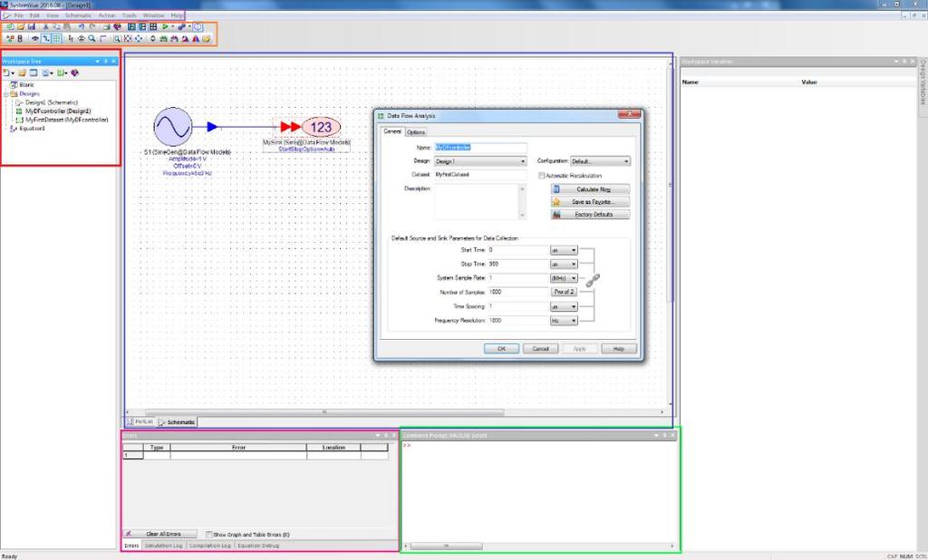Open the Frequency Resolution Hz dropdown

(564, 320)
